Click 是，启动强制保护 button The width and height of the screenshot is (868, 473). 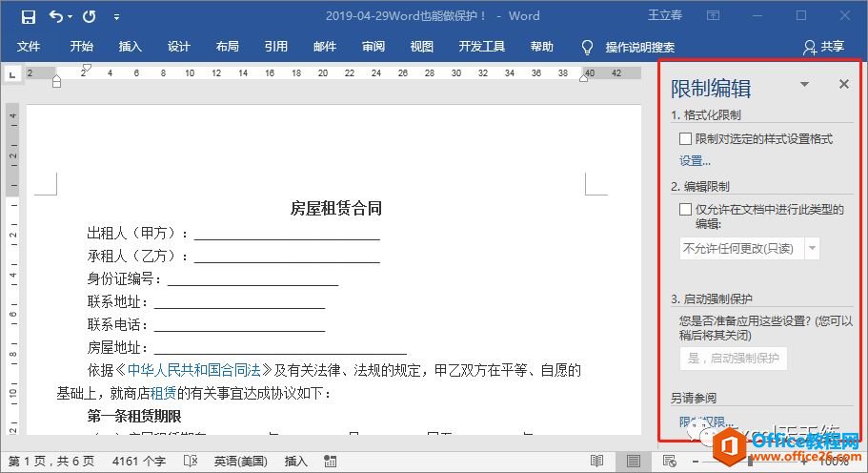[x=733, y=359]
